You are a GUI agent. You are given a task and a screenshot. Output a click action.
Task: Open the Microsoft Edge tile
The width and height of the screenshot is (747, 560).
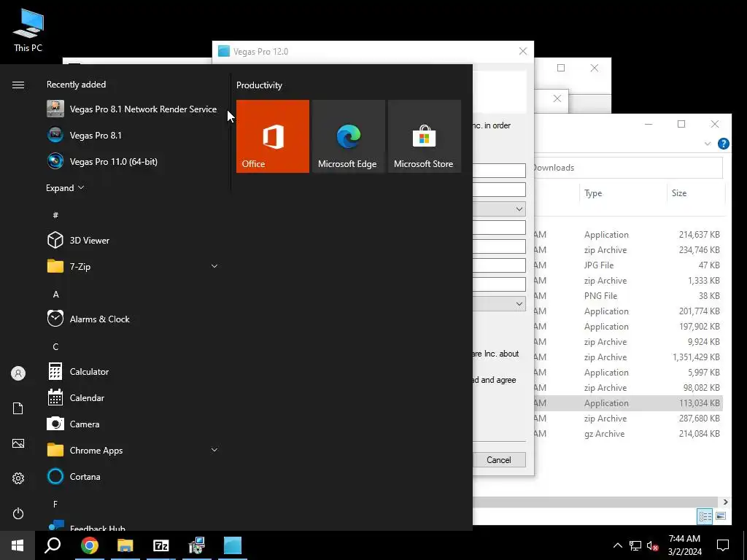click(348, 136)
